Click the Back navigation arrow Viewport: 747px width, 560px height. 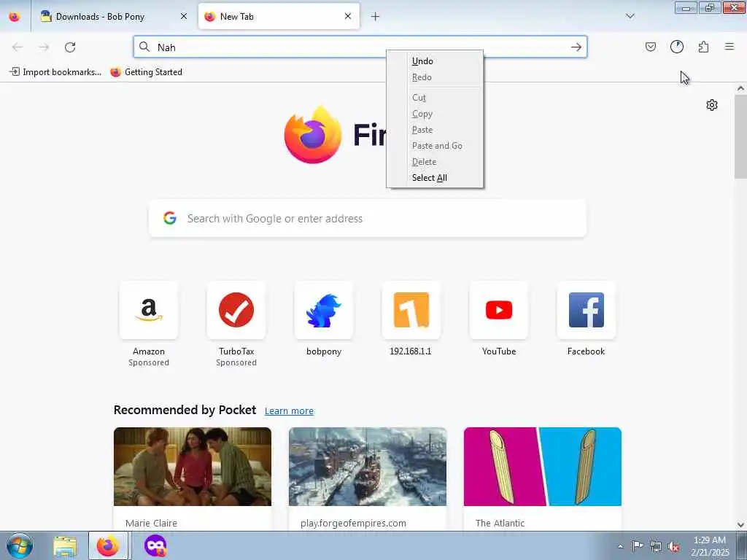pyautogui.click(x=18, y=47)
